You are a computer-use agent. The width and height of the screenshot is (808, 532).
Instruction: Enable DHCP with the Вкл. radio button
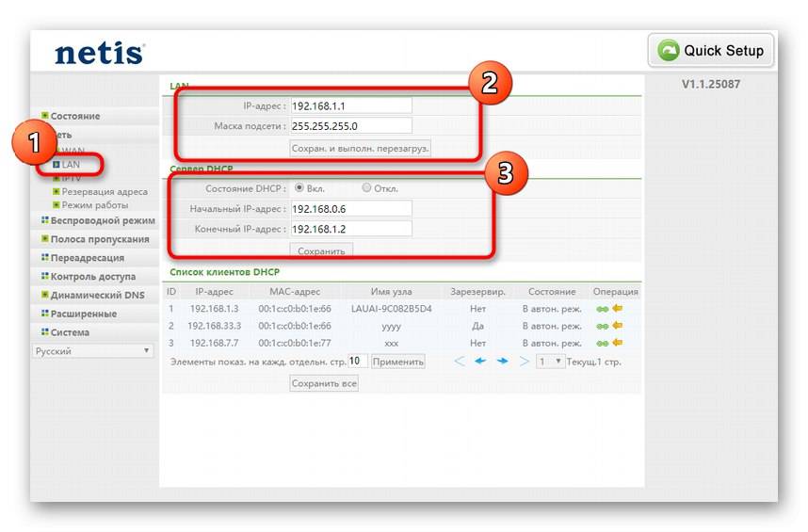pos(299,188)
